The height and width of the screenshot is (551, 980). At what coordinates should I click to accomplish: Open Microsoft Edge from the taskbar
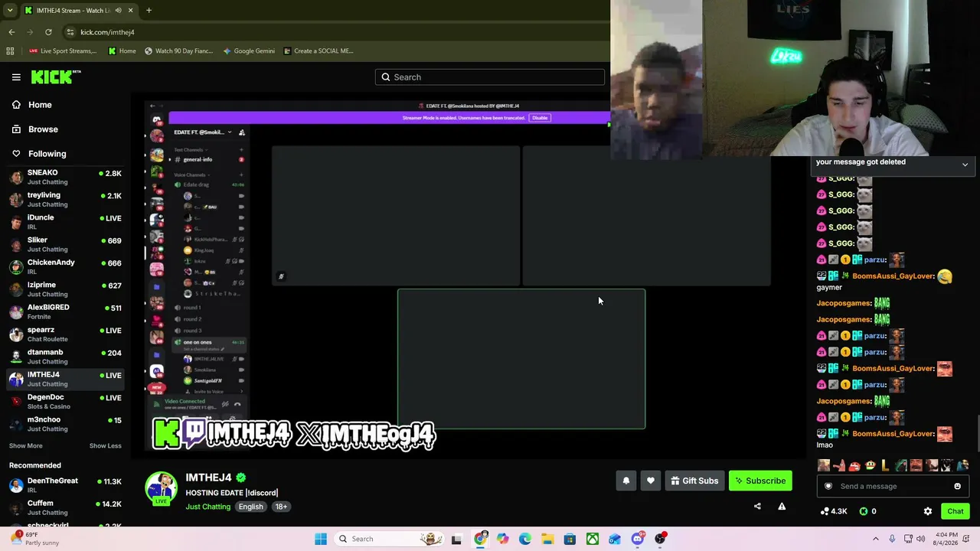[x=525, y=539]
